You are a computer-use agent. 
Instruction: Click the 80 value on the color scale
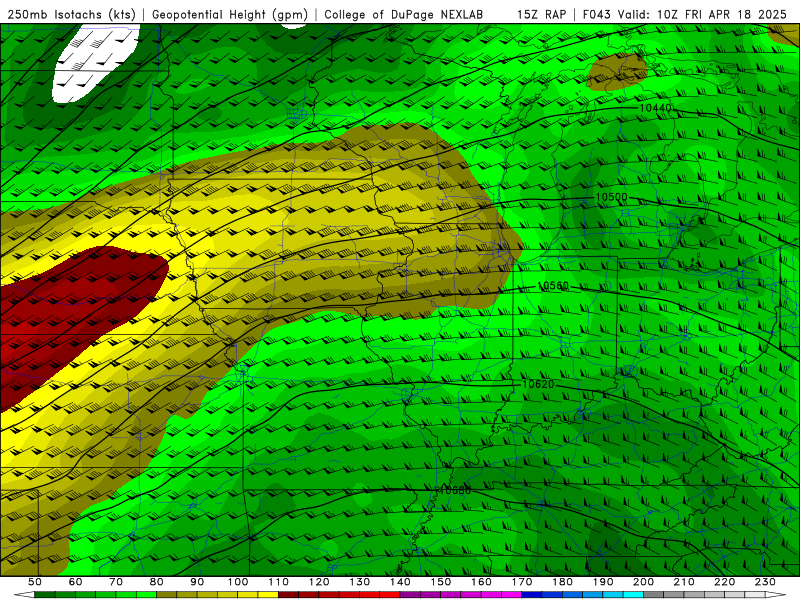pos(157,582)
